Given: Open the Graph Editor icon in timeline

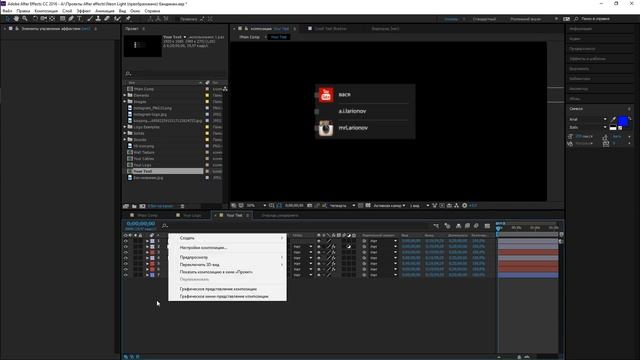Looking at the screenshot, I should (x=487, y=226).
